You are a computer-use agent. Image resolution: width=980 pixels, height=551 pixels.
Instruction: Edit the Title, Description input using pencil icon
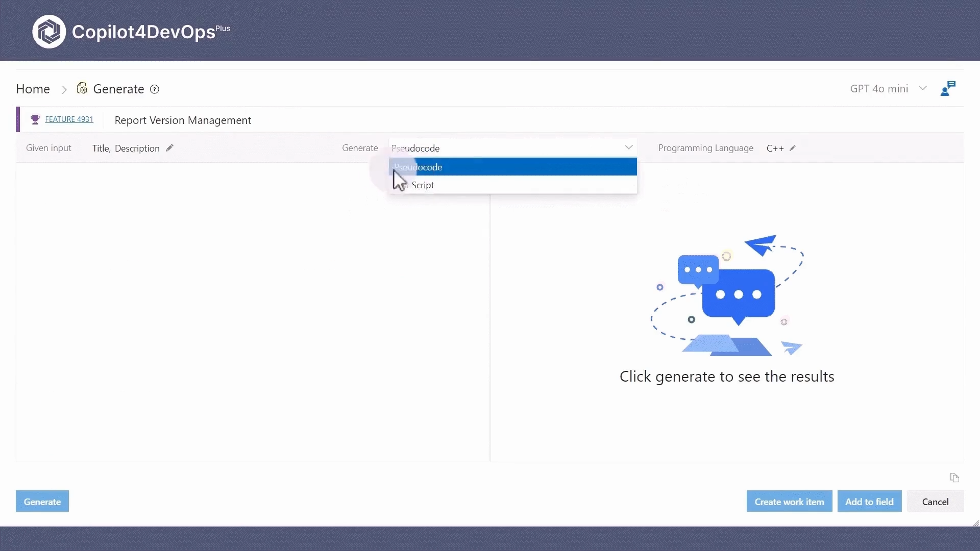click(169, 148)
